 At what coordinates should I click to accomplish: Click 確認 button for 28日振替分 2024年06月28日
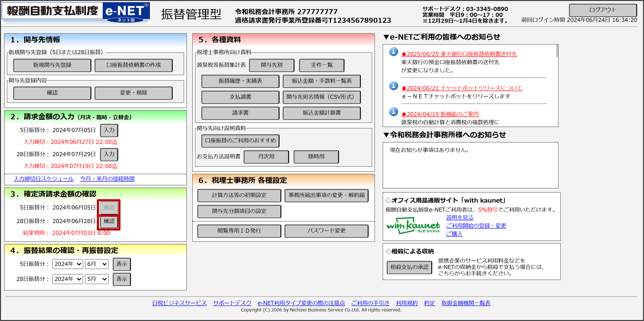[x=109, y=221]
